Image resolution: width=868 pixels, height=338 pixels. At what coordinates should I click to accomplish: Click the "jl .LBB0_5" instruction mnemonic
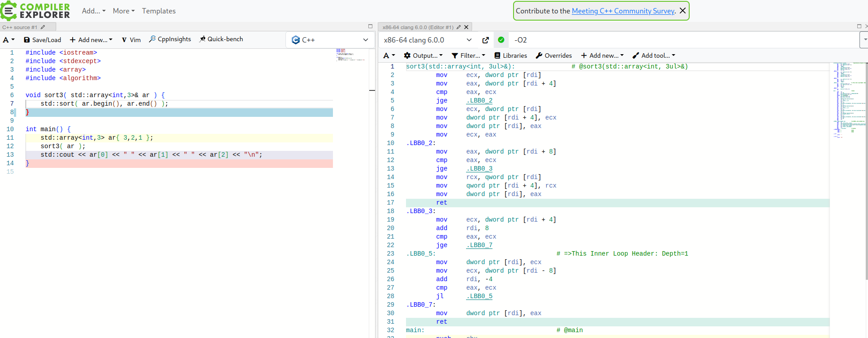point(440,296)
